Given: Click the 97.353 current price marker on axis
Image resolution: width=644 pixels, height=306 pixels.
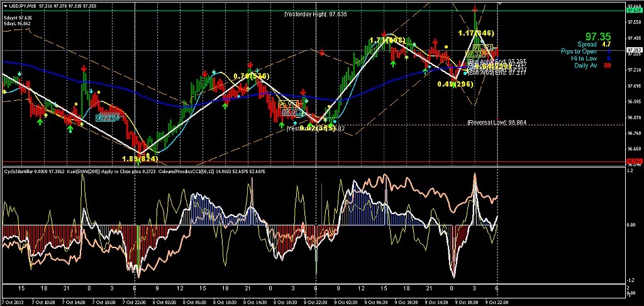Looking at the screenshot, I should (633, 50).
